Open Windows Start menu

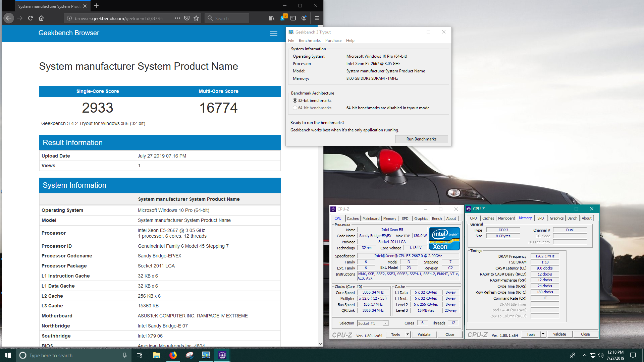8,355
